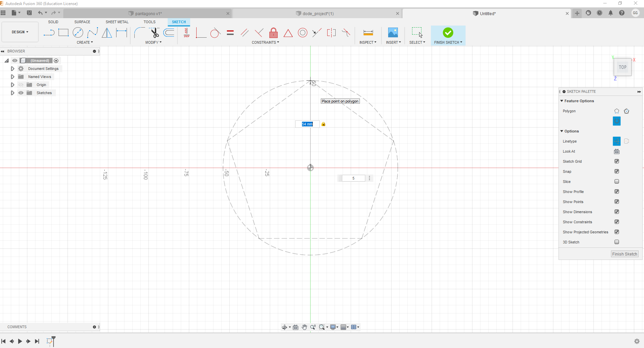The width and height of the screenshot is (644, 348).
Task: Select the Mirror tool
Action: point(107,33)
